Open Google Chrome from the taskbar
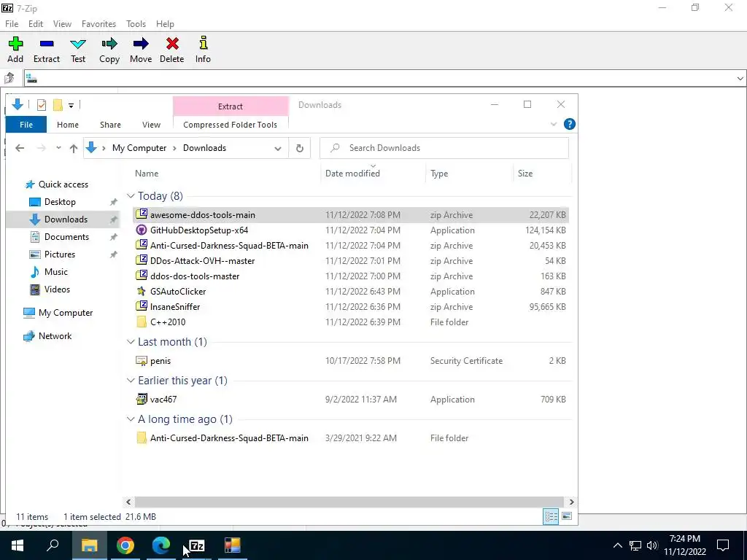The width and height of the screenshot is (747, 560). click(125, 545)
